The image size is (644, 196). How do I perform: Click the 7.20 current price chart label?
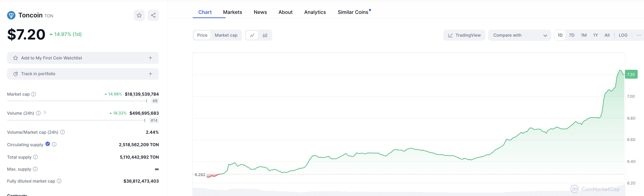(631, 74)
